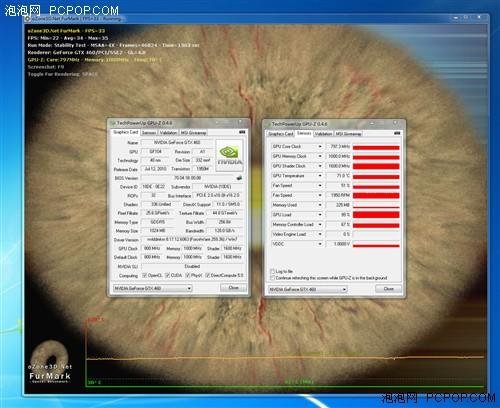Click the NVIDIA logo in the Graphics Card window
The width and height of the screenshot is (500, 408).
click(x=229, y=156)
